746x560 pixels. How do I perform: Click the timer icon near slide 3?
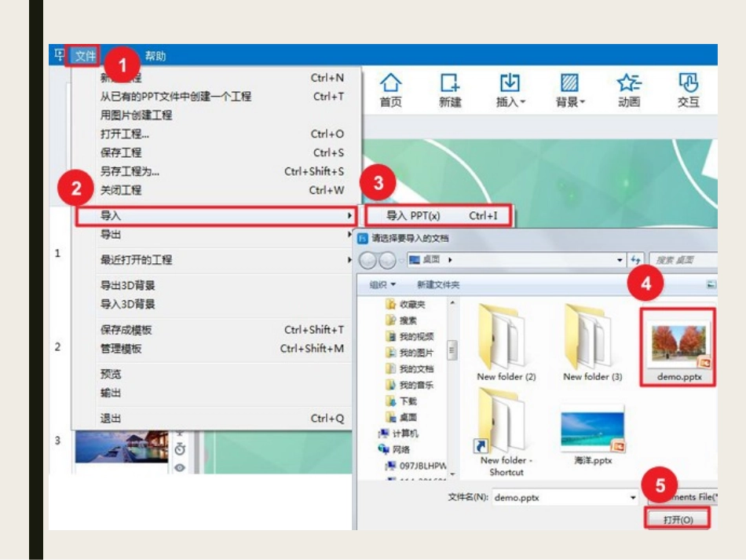pos(180,448)
